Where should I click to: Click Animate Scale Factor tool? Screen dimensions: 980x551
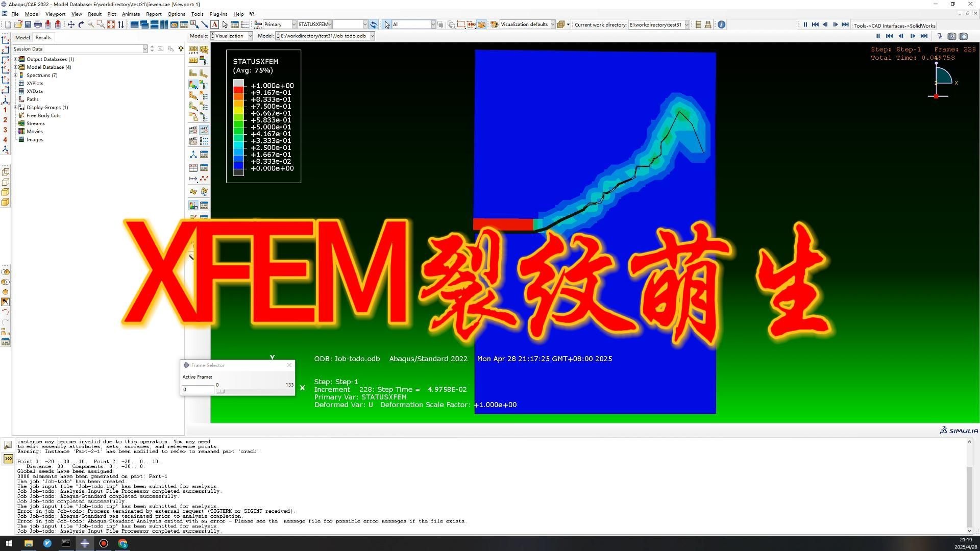193,130
